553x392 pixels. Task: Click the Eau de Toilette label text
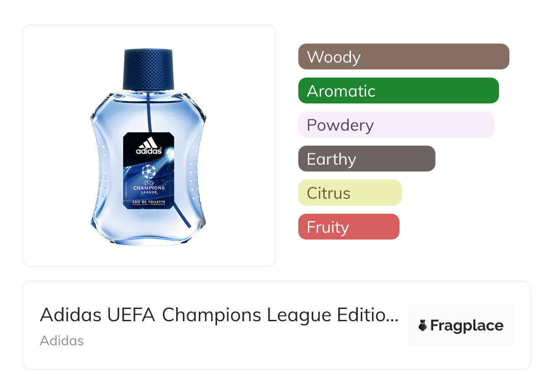pyautogui.click(x=148, y=201)
